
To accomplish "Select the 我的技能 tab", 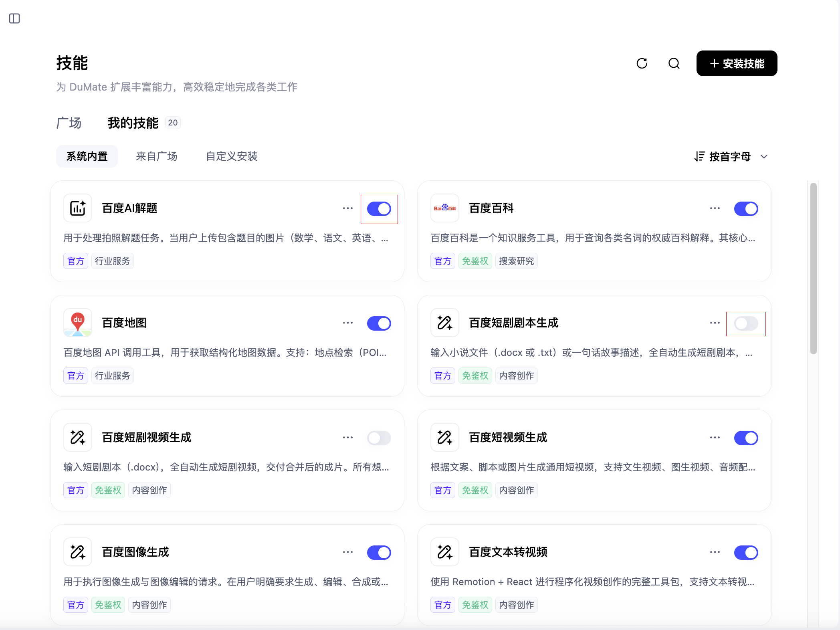I will point(133,123).
